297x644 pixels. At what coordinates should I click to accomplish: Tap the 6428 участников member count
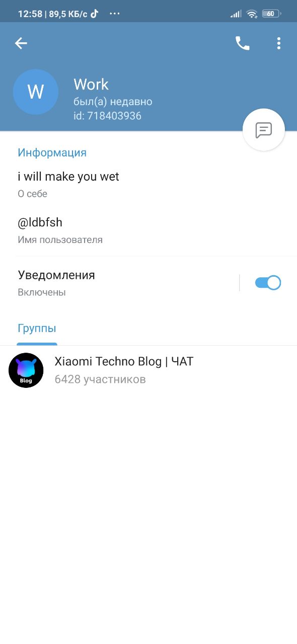coord(100,379)
